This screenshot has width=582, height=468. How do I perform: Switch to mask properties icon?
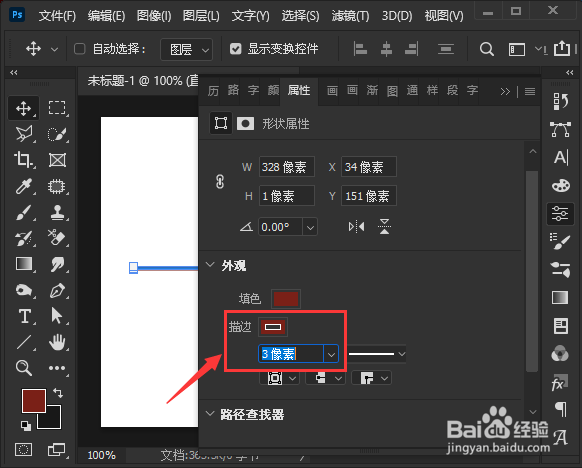point(245,123)
